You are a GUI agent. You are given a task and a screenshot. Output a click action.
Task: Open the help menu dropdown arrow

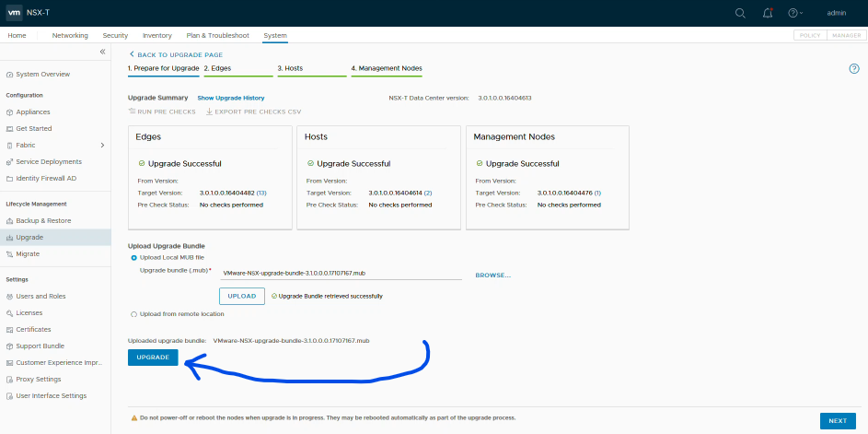tap(802, 13)
